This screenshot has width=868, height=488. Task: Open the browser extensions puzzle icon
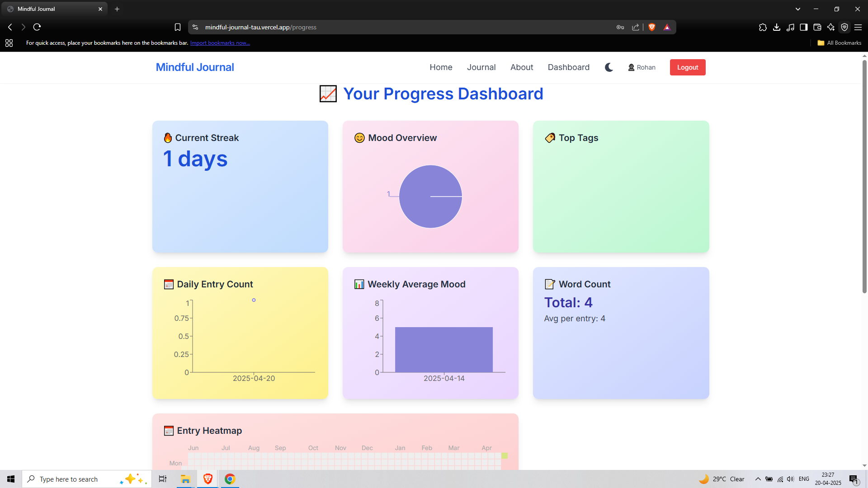(x=763, y=27)
